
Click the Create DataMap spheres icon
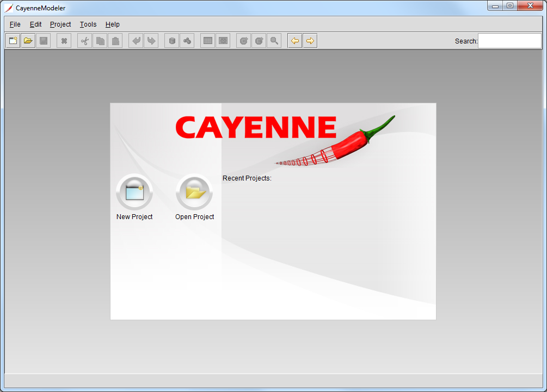click(x=187, y=41)
